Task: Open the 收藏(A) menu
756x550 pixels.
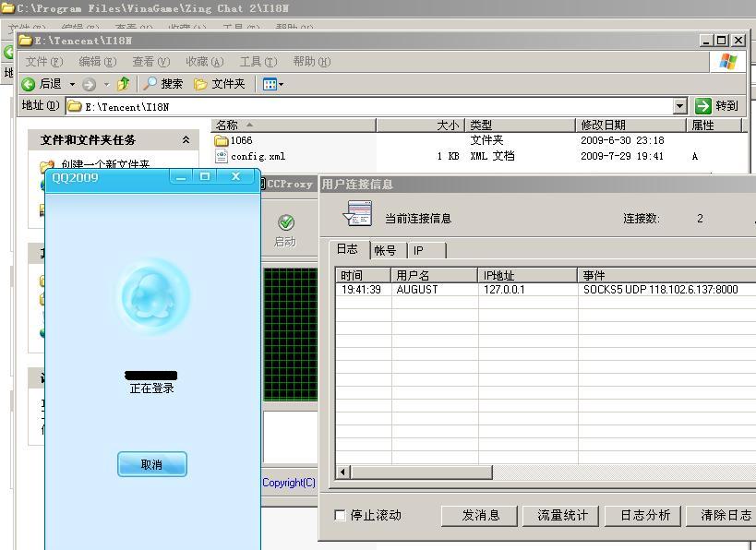Action: click(x=204, y=62)
